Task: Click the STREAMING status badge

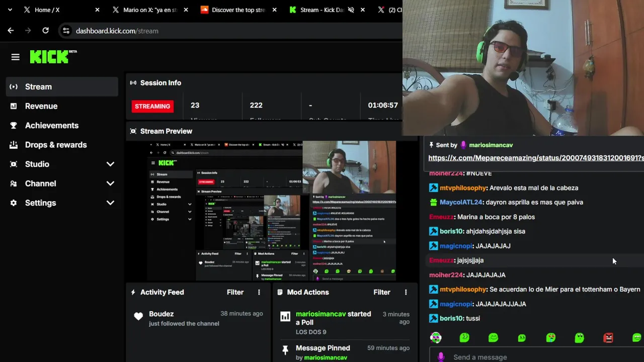Action: 152,106
